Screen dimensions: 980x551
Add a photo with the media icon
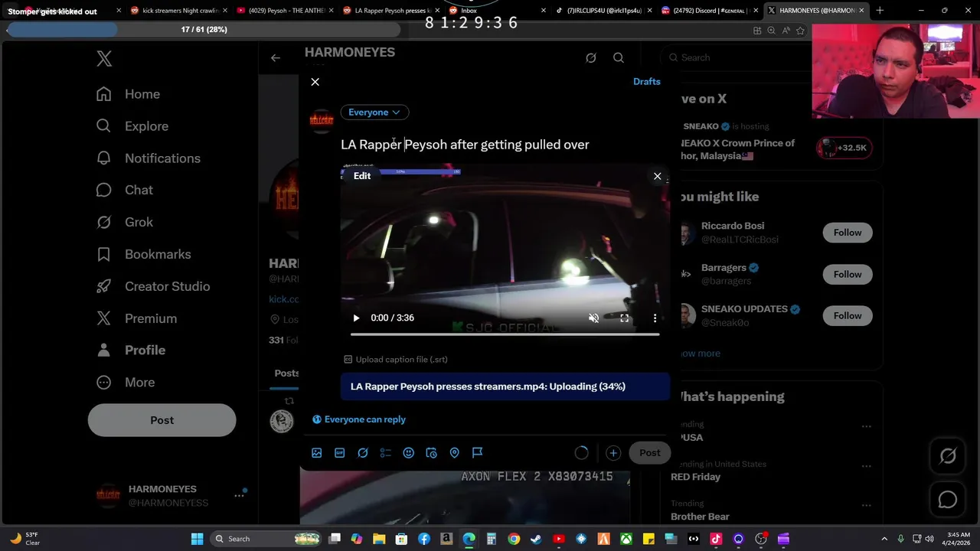(x=316, y=453)
